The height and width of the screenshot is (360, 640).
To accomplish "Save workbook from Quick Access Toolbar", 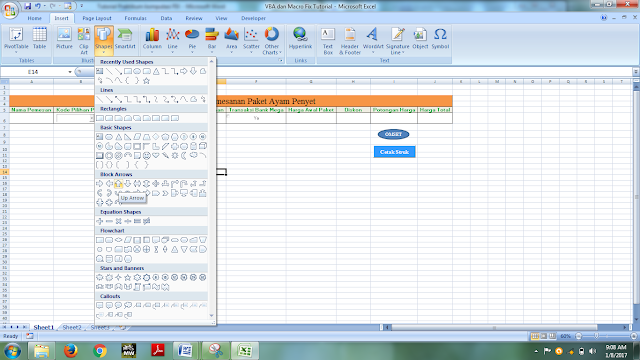I will 27,6.
